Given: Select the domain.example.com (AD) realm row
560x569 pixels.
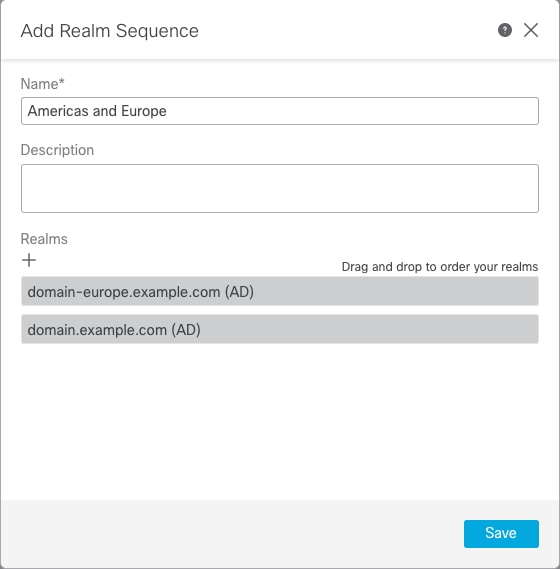Looking at the screenshot, I should point(280,329).
